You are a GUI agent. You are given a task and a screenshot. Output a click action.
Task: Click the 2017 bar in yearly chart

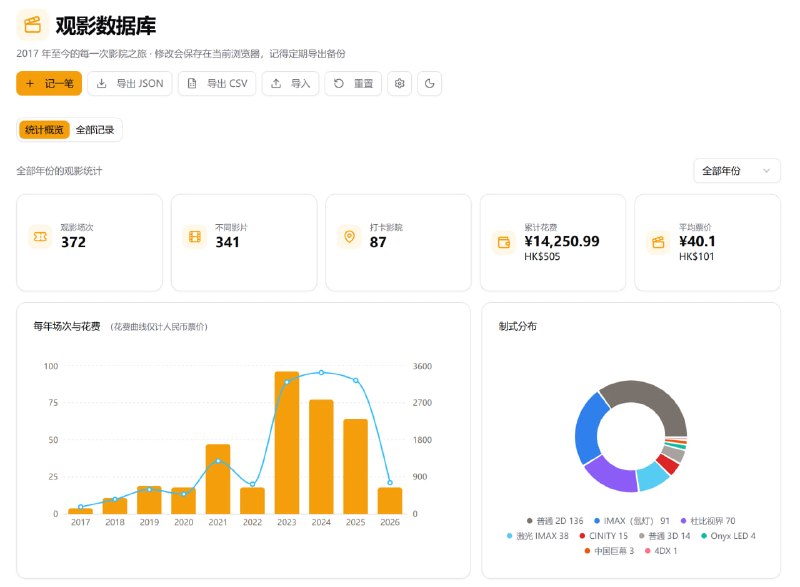(x=81, y=511)
